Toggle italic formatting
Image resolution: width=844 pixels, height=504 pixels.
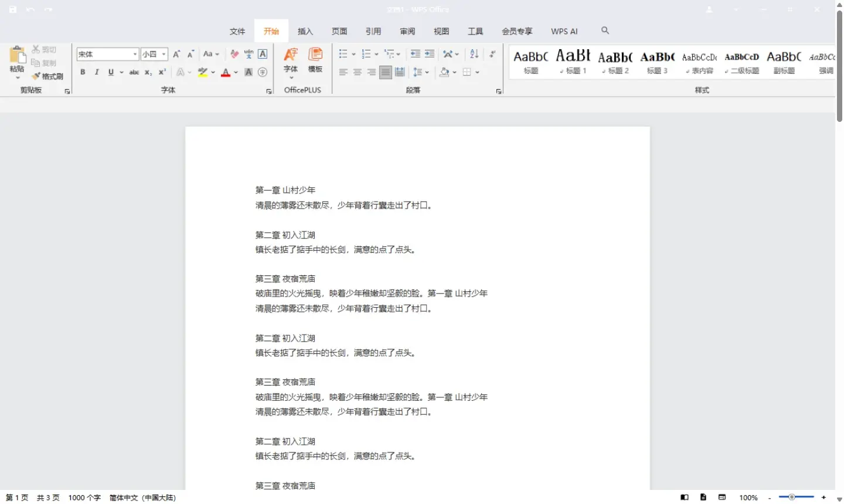pyautogui.click(x=97, y=72)
